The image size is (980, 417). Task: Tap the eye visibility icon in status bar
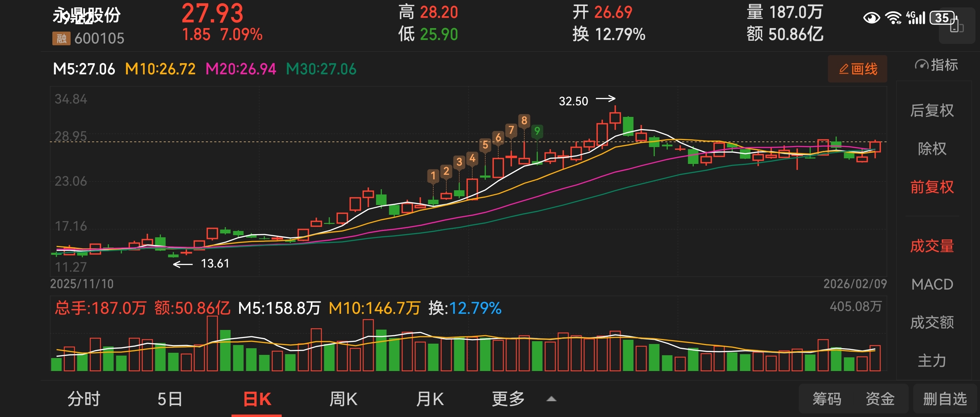[x=871, y=18]
